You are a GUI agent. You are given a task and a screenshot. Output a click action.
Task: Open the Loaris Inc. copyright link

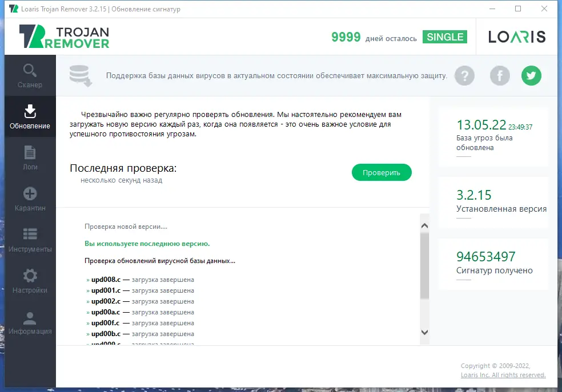(x=503, y=375)
